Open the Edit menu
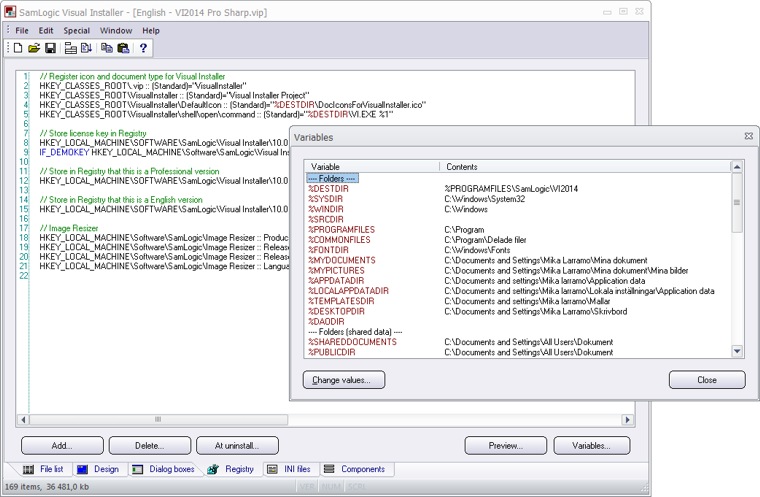This screenshot has height=497, width=760. click(x=46, y=31)
